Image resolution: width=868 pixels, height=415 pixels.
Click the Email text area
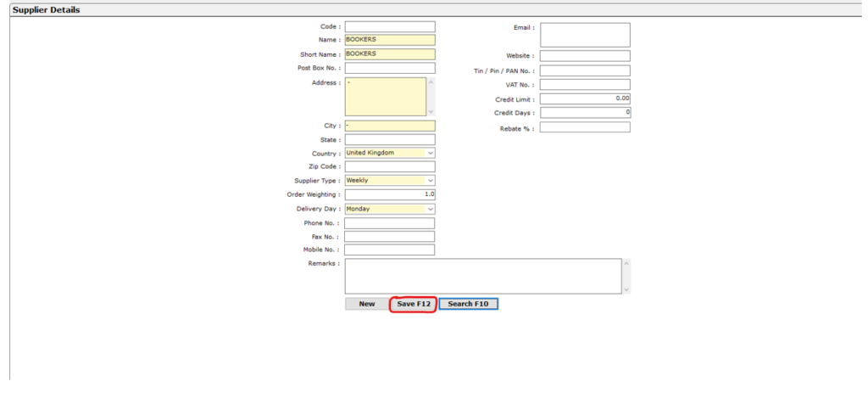(x=585, y=35)
